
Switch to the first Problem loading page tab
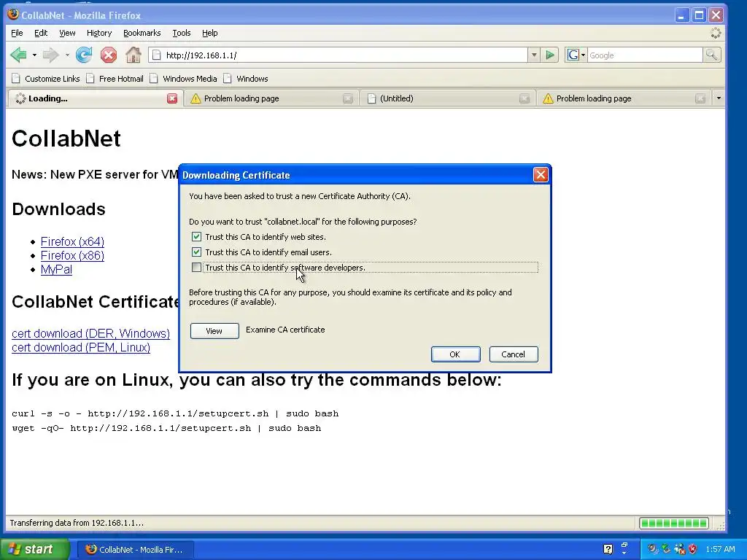pyautogui.click(x=271, y=98)
